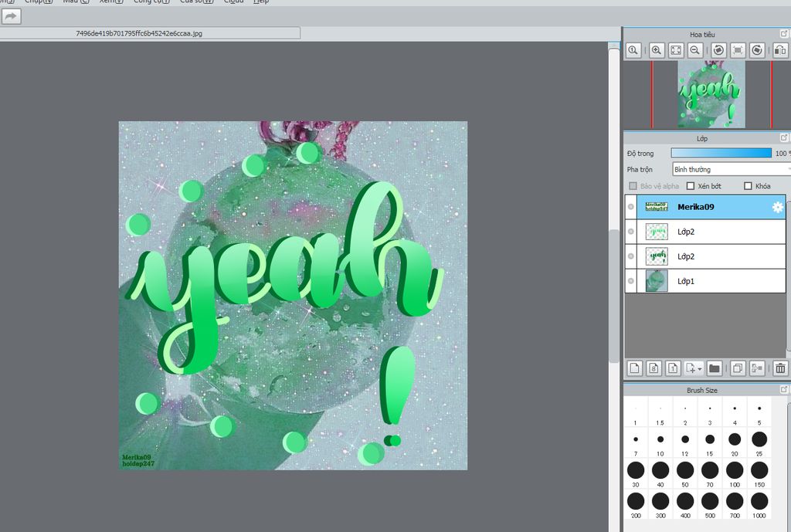
Task: Choose brush size 70
Action: (710, 475)
